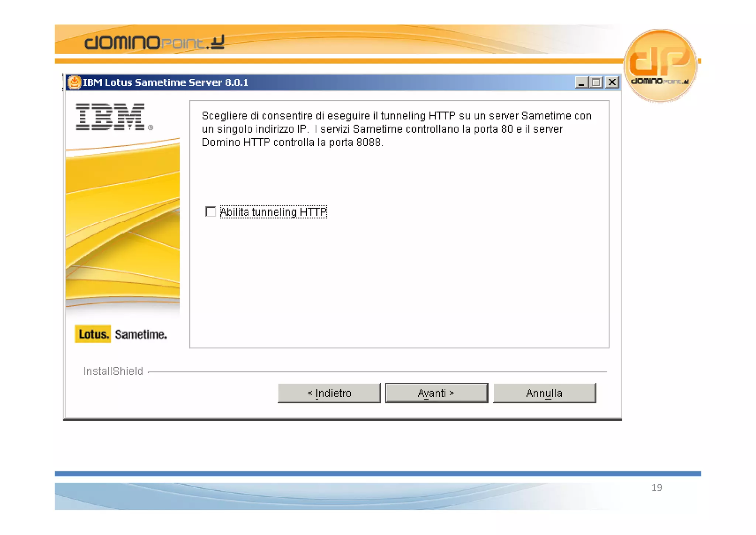Cancel the installation with Annulla

pyautogui.click(x=544, y=393)
